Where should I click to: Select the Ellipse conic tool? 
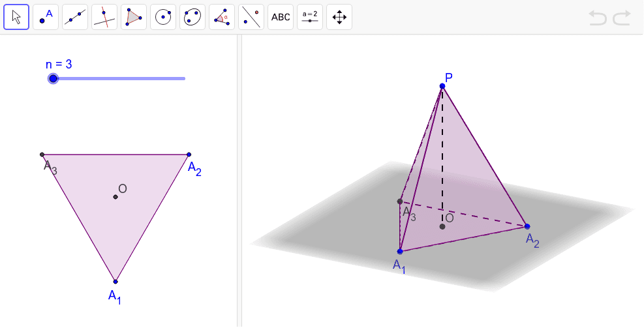point(192,17)
